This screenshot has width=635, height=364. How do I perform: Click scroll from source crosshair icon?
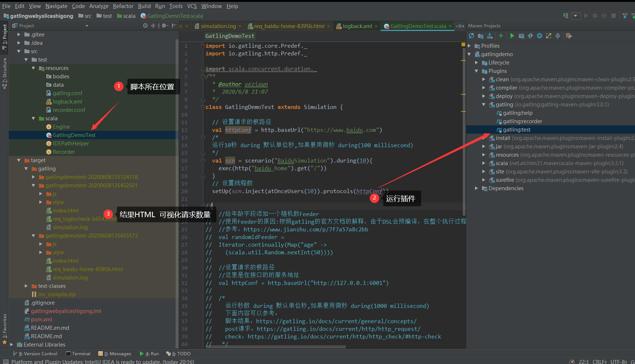(x=145, y=26)
